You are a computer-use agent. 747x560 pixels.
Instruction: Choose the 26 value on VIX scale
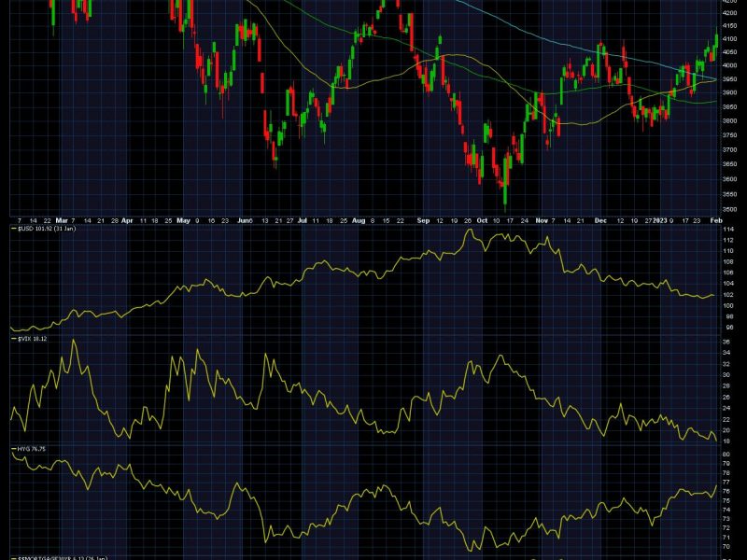tap(726, 398)
